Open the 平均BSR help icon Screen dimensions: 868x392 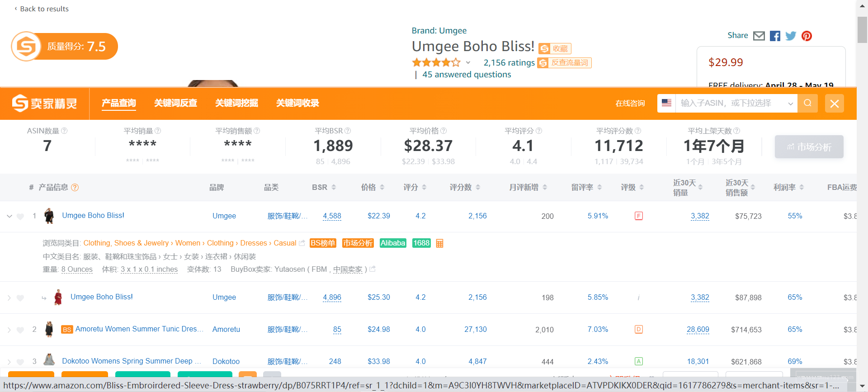(x=348, y=131)
